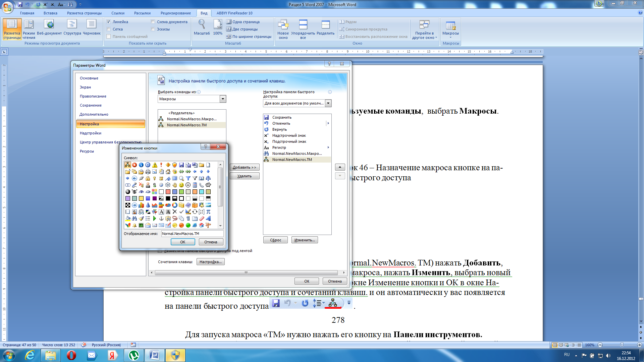644x362 pixels.
Task: Click the Сброс button
Action: [275, 240]
